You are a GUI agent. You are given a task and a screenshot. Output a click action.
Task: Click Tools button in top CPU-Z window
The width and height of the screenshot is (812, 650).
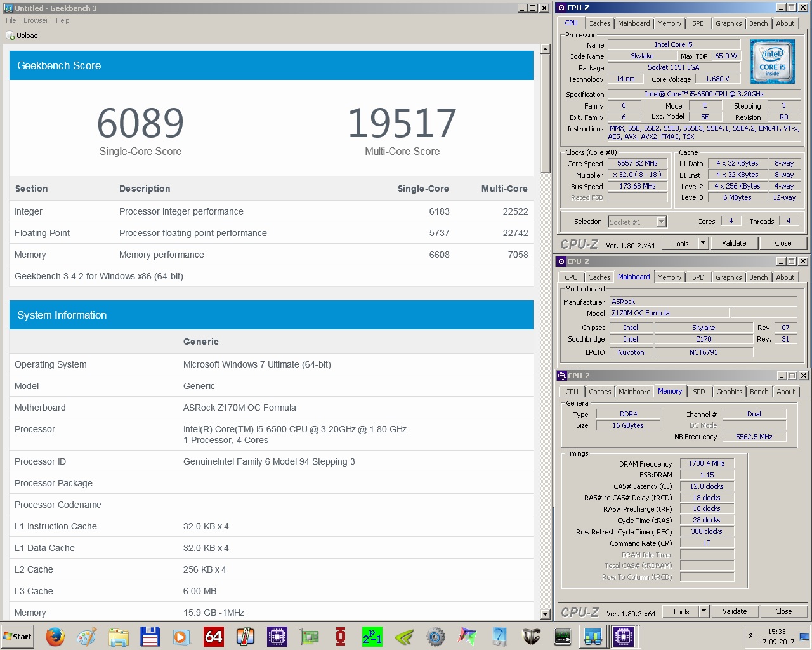pyautogui.click(x=680, y=243)
